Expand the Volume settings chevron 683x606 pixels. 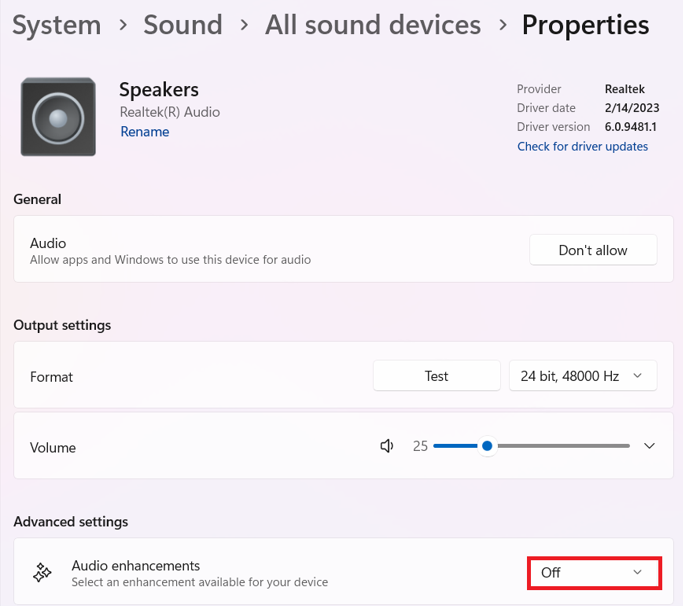pyautogui.click(x=649, y=446)
